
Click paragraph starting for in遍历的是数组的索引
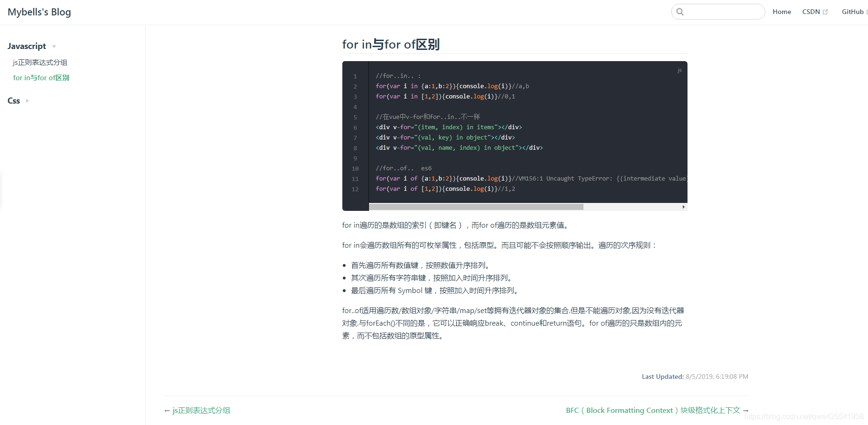click(x=457, y=225)
